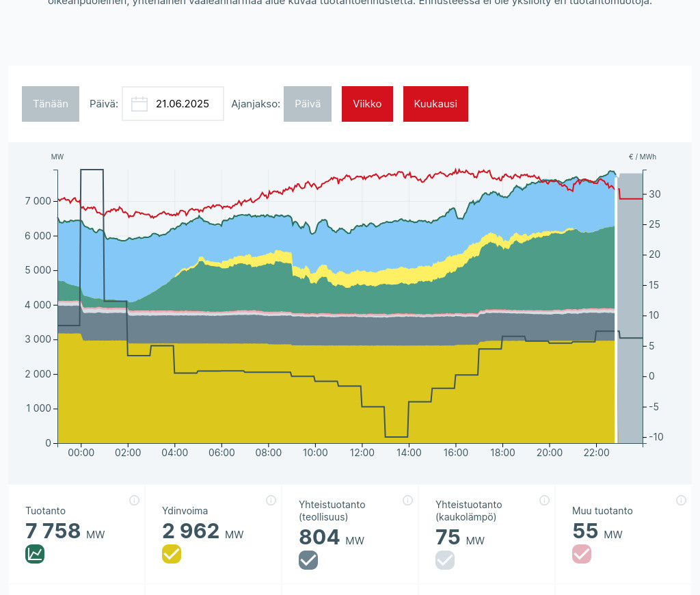Toggle the green Tuotanto line chart icon

[35, 554]
